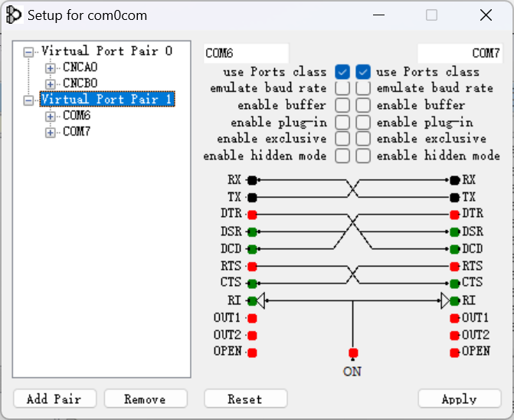Check enable hidden mode for COM6

(342, 156)
